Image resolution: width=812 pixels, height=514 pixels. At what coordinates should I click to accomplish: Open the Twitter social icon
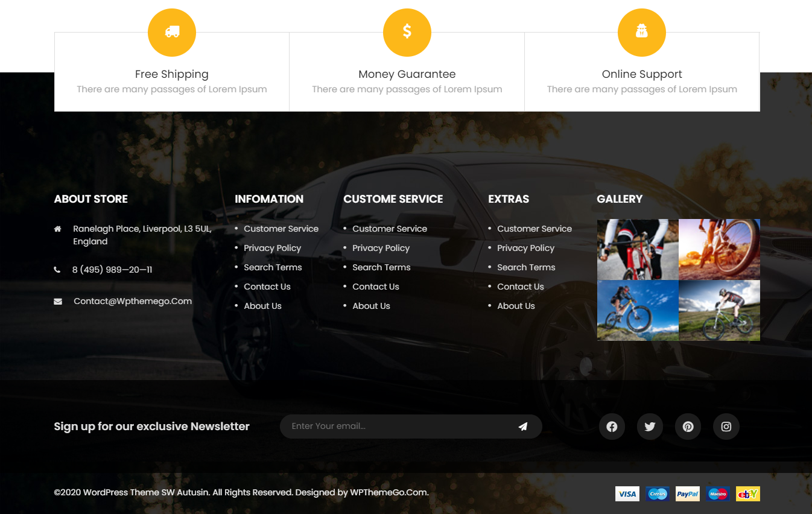[x=650, y=427]
